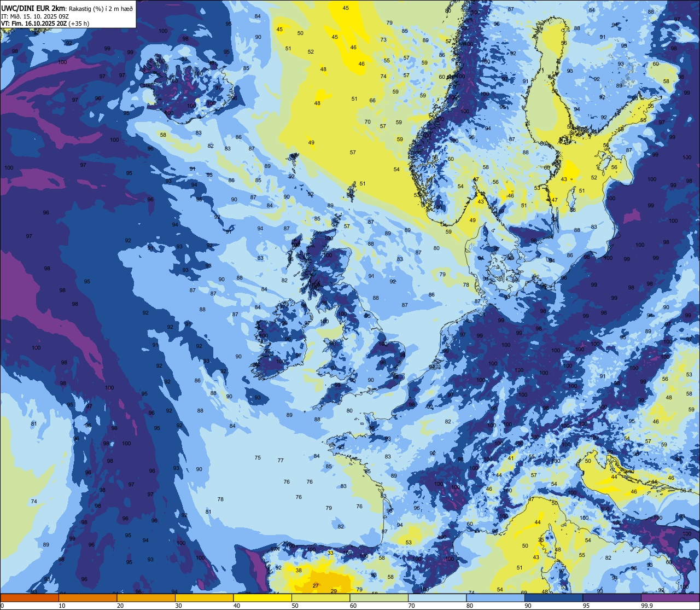Select the 30–40 golden legend color segment
The width and height of the screenshot is (700, 610).
pos(205,597)
